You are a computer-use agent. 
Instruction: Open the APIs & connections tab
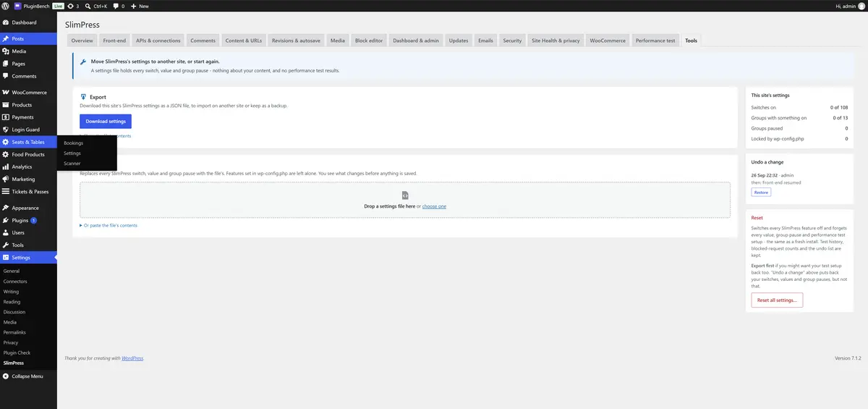tap(158, 41)
